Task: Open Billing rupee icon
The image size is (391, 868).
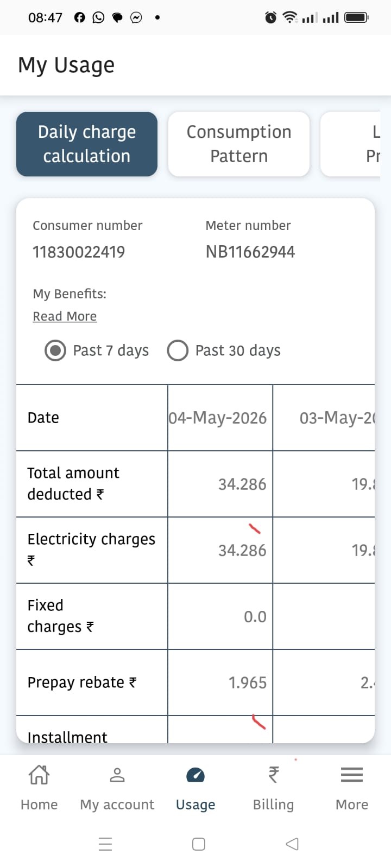Action: point(274,775)
